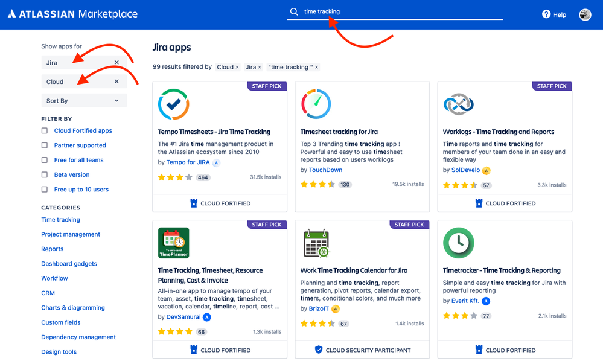
Task: Click the search magnifier icon
Action: point(294,11)
